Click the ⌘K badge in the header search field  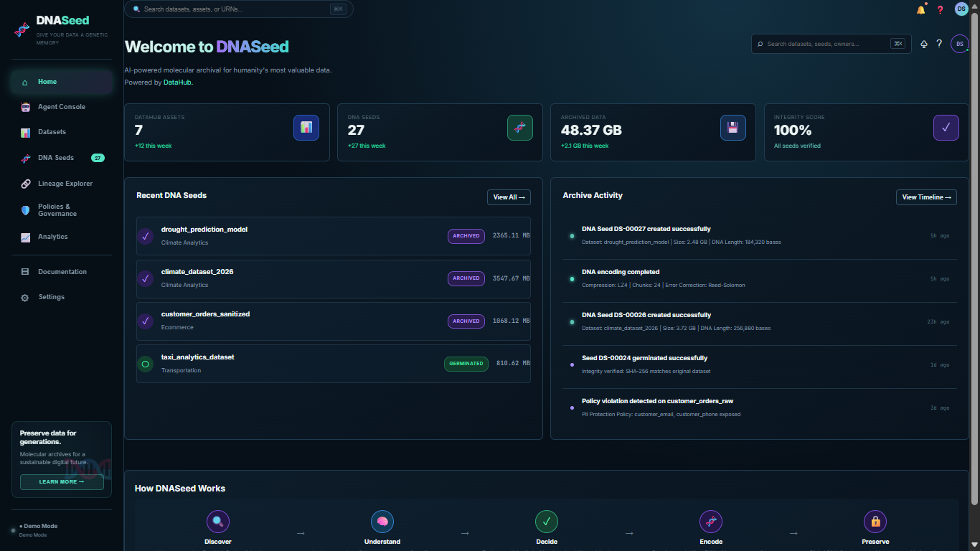897,44
